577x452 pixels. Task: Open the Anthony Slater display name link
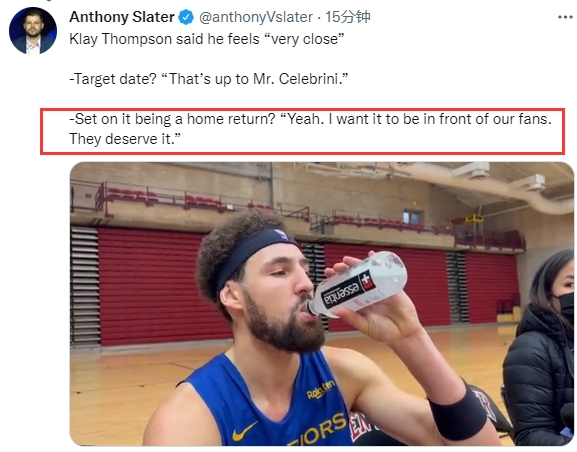[122, 17]
